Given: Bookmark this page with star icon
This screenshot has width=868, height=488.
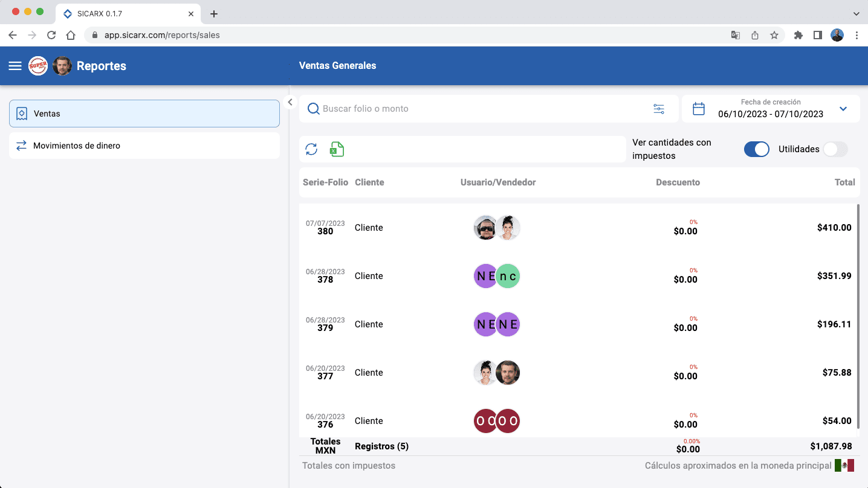Looking at the screenshot, I should pyautogui.click(x=774, y=35).
